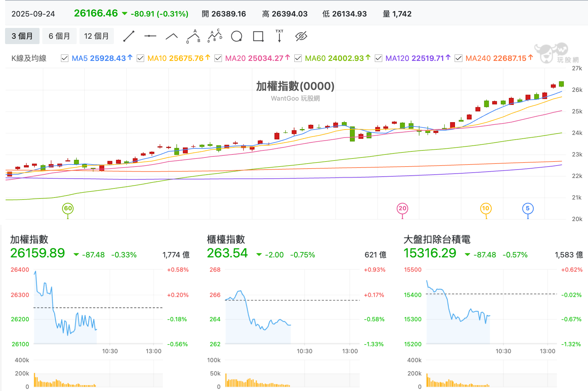Click the orange 10-day marker on chart
Screen dimensions: 588x391
[x=486, y=209]
